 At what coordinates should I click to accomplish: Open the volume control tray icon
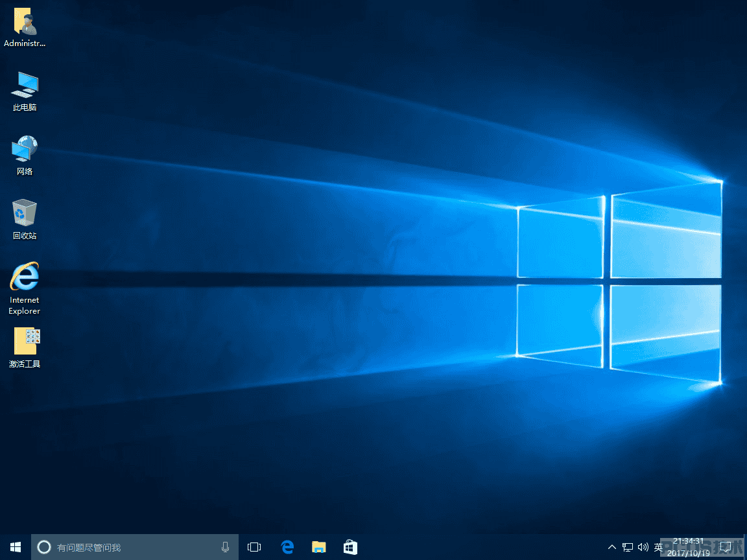pyautogui.click(x=643, y=547)
